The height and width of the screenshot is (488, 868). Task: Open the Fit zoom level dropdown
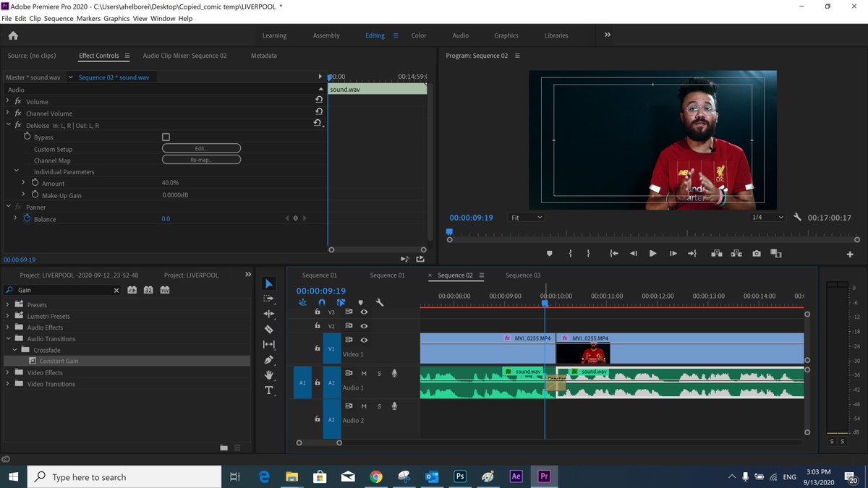526,218
